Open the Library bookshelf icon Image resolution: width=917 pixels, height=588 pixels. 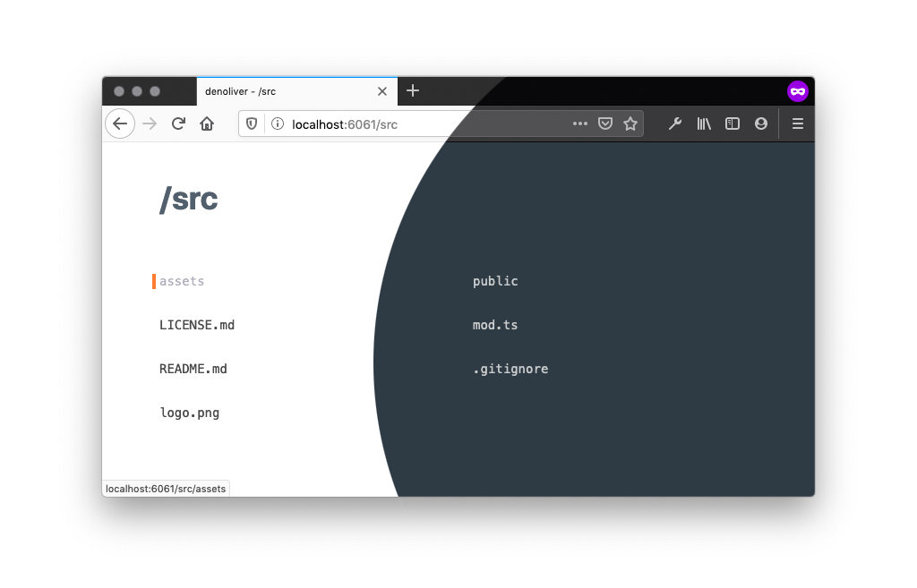[704, 124]
